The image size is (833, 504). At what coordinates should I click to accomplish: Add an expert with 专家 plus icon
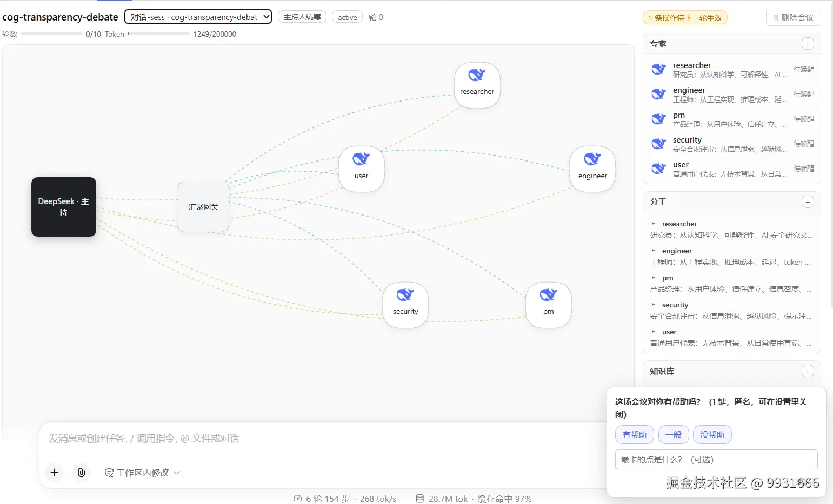(x=808, y=44)
